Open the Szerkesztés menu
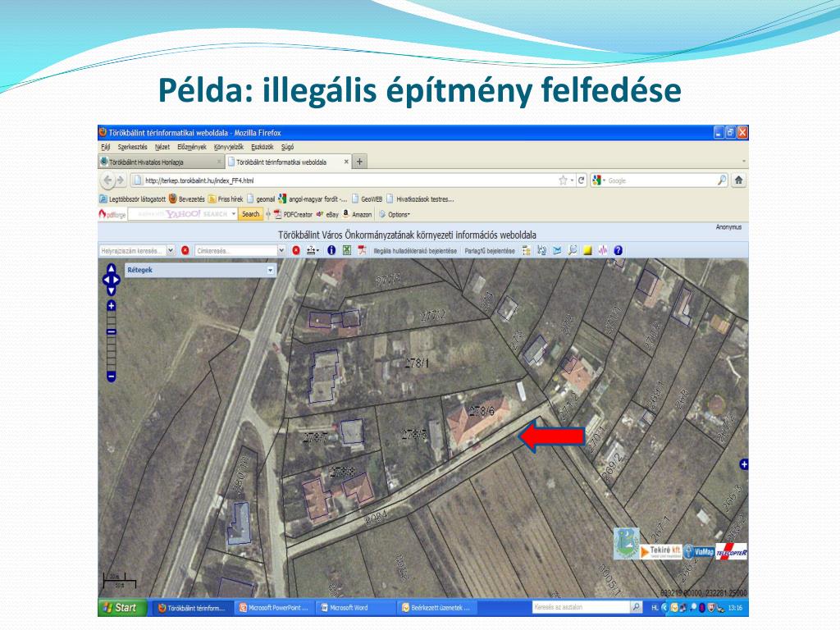Screen dimensions: 840x630 pyautogui.click(x=132, y=147)
